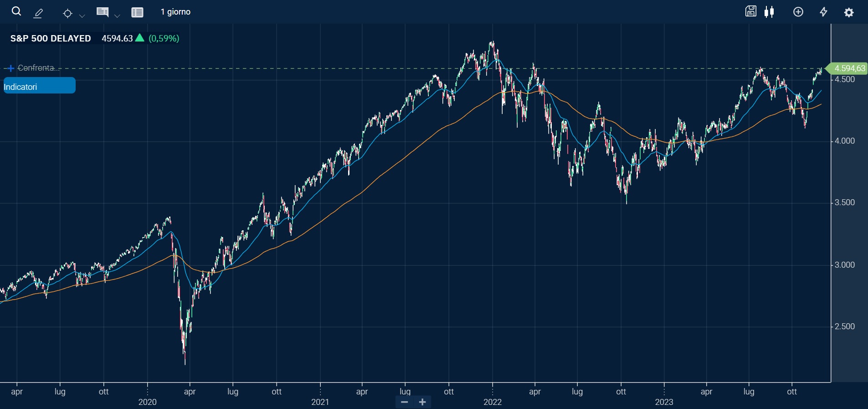Open the '1 giorno' timeframe selector
868x409 pixels.
click(175, 12)
